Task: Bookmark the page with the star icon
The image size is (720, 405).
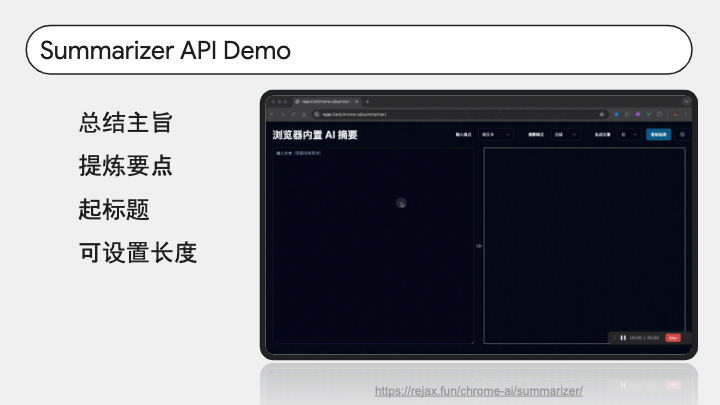Action: (602, 114)
